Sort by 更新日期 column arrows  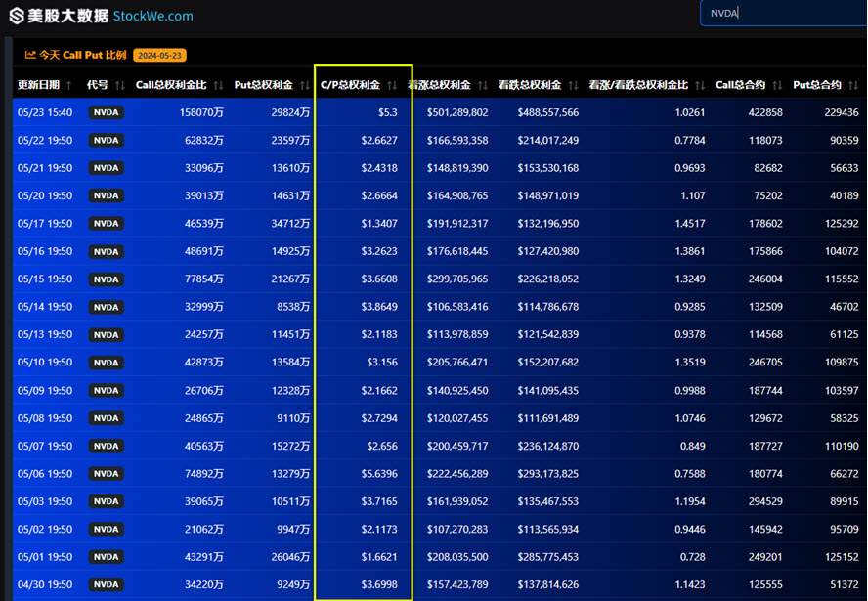pos(68,85)
